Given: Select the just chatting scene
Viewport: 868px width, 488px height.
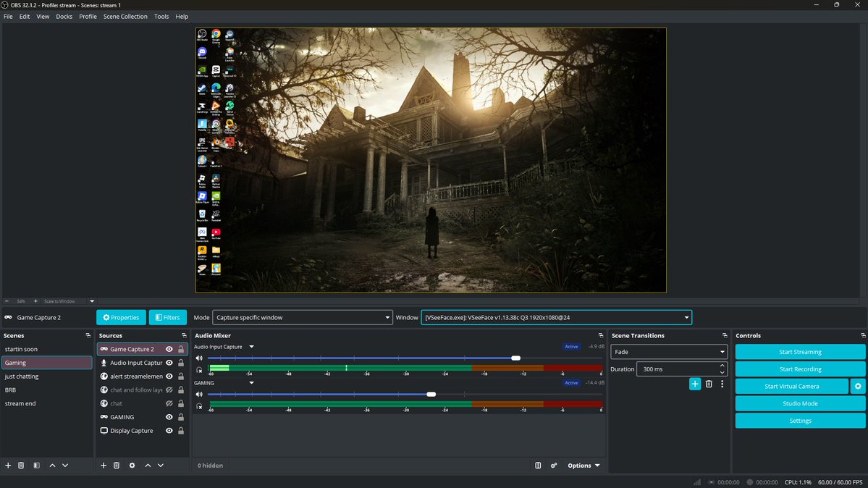Looking at the screenshot, I should click(46, 376).
